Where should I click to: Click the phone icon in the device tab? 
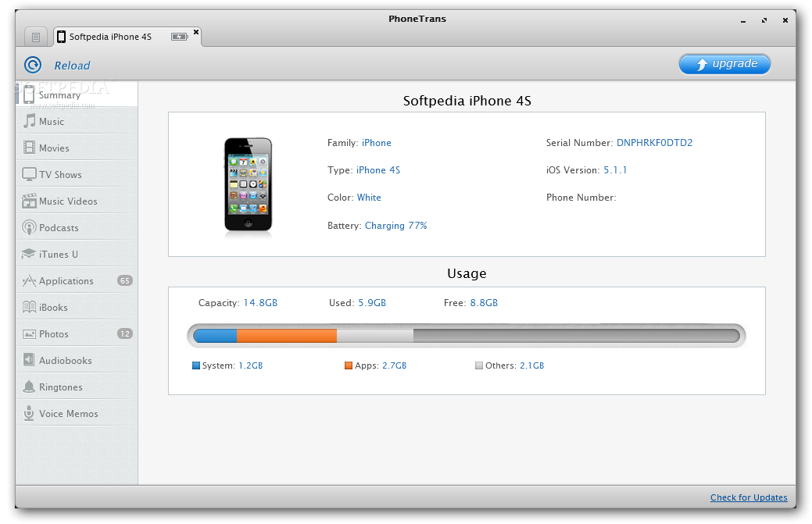[62, 37]
